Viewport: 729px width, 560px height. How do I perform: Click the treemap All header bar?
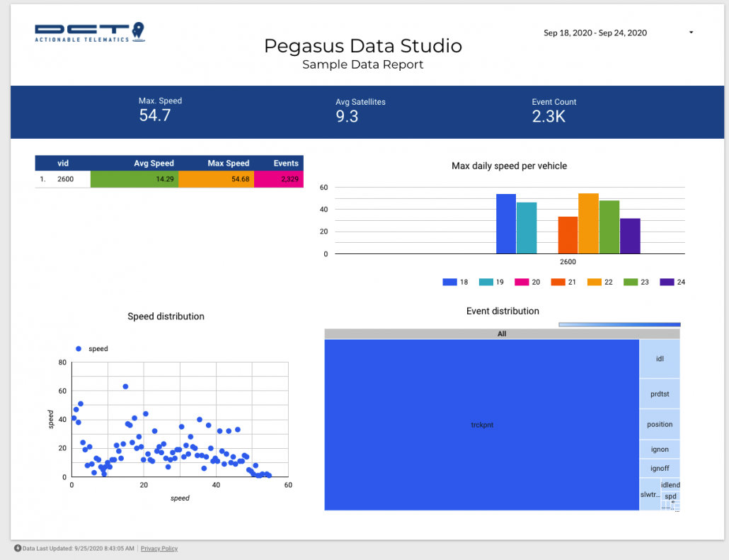[502, 333]
